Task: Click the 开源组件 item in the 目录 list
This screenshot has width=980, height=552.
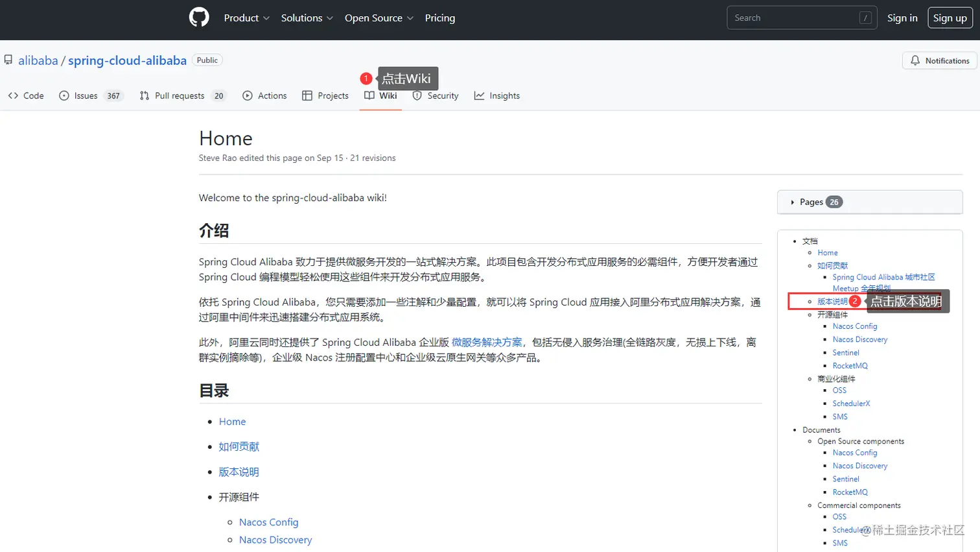Action: (239, 498)
